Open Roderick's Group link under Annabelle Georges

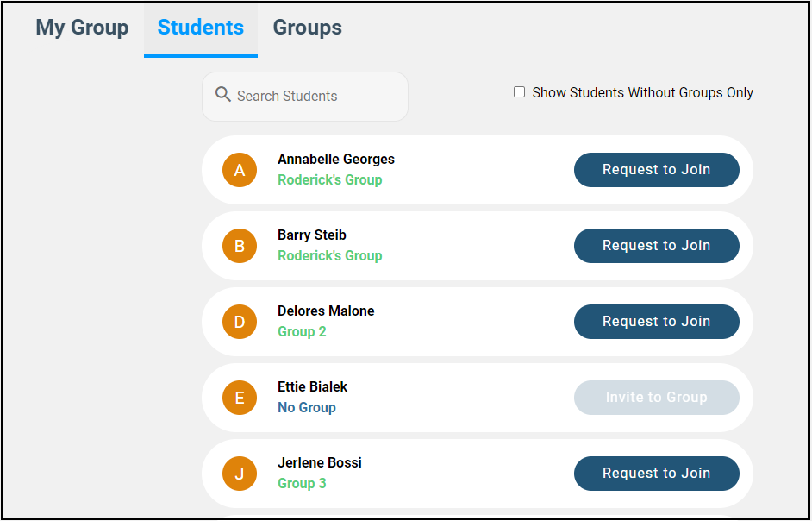pos(329,180)
